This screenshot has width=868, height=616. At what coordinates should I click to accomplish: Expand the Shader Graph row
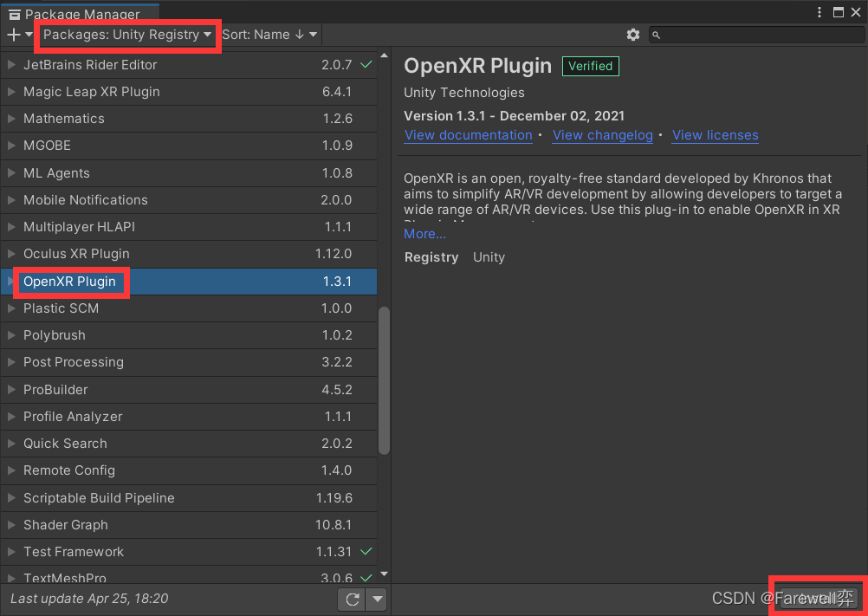(x=11, y=525)
